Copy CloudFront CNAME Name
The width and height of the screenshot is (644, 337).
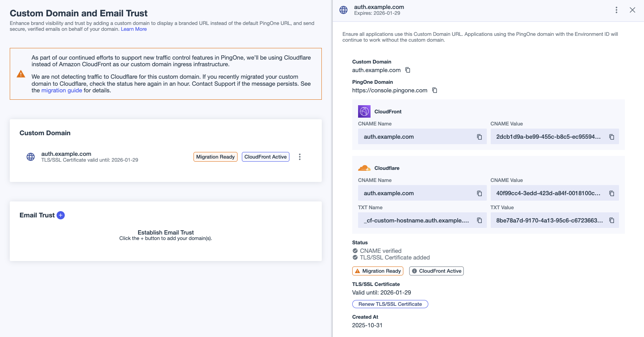point(479,137)
